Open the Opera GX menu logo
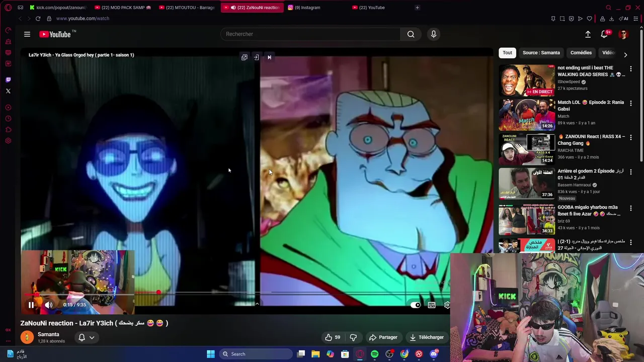The height and width of the screenshot is (362, 644). coord(8,8)
